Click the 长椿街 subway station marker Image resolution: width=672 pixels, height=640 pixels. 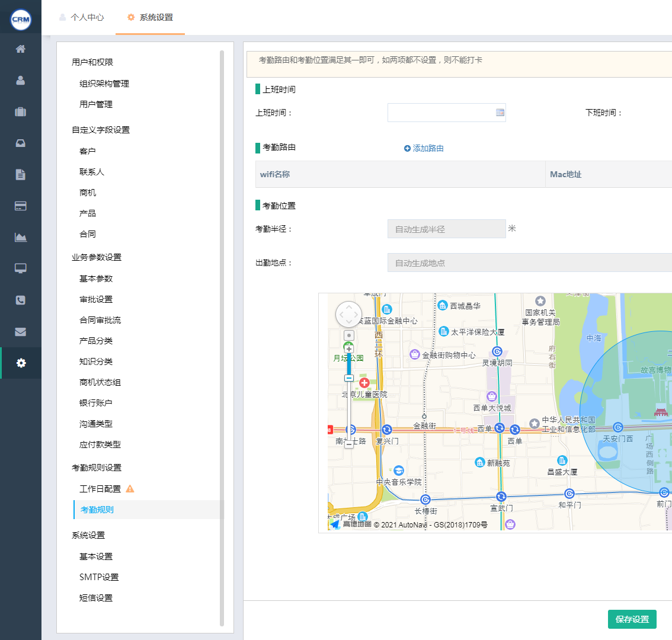click(x=425, y=500)
